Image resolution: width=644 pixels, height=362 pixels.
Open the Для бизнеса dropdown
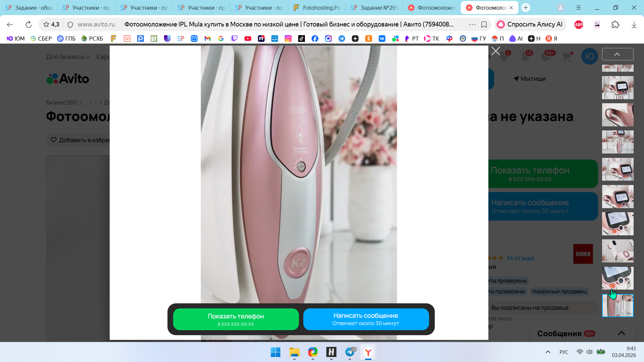coord(68,57)
